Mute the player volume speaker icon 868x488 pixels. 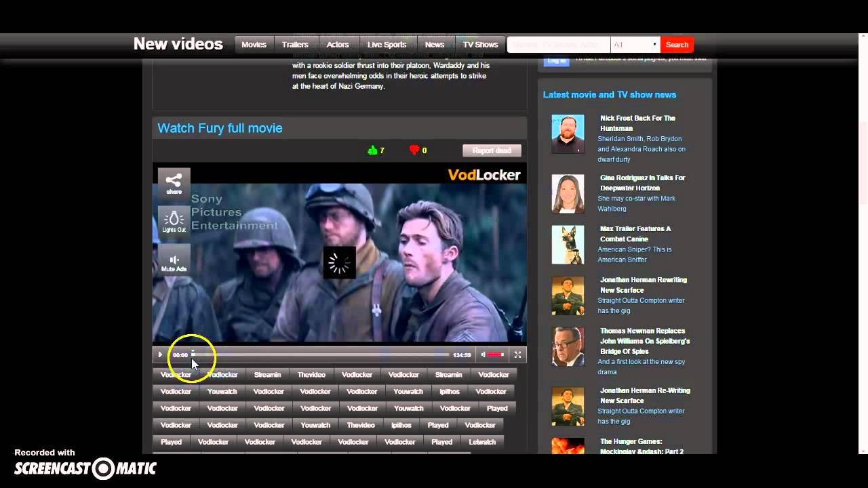tap(484, 354)
